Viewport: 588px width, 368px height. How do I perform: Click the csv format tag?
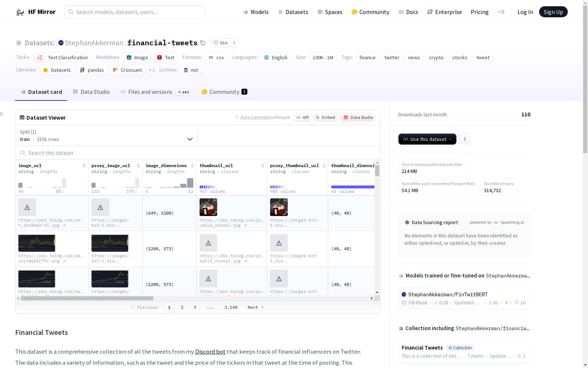(216, 57)
